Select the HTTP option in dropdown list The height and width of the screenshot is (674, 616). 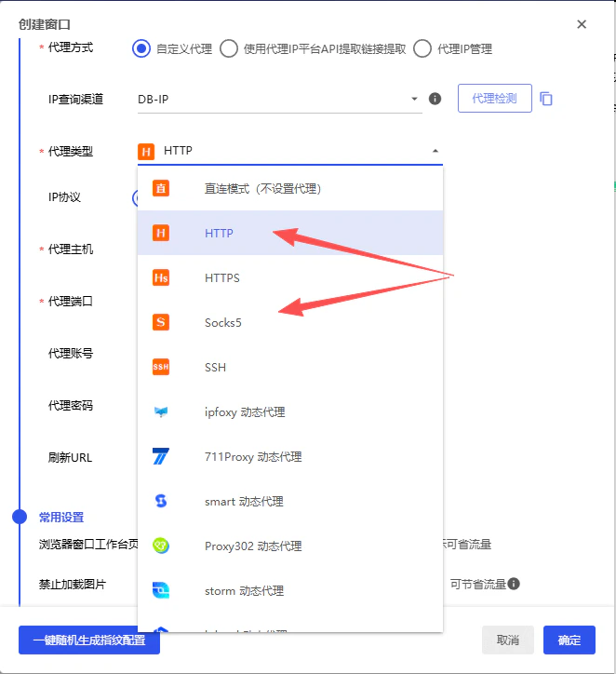point(290,233)
